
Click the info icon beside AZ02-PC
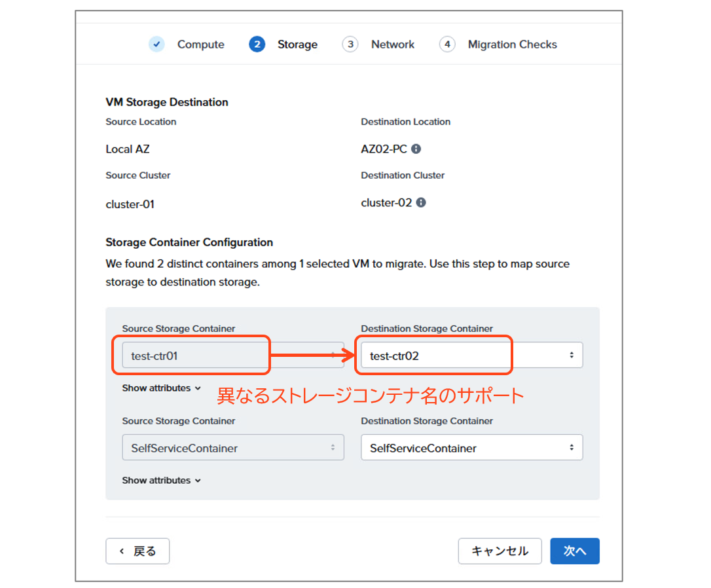click(416, 149)
